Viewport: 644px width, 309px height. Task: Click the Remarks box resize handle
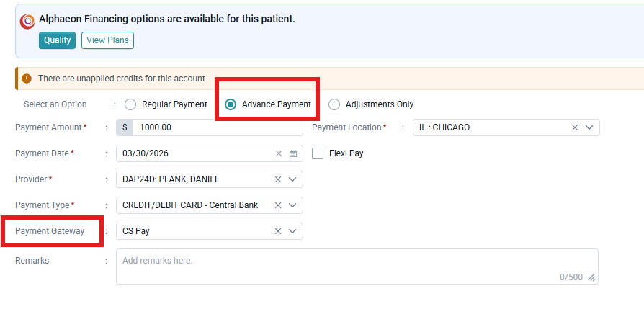pos(591,278)
